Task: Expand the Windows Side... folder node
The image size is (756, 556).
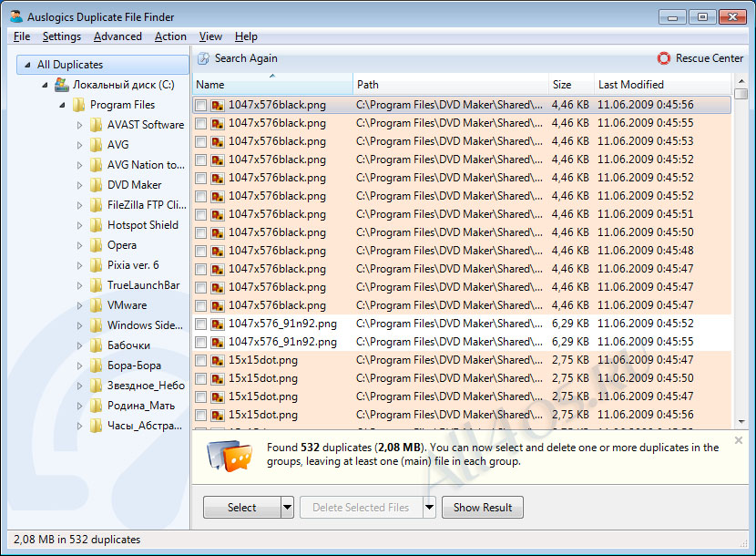Action: pos(79,325)
